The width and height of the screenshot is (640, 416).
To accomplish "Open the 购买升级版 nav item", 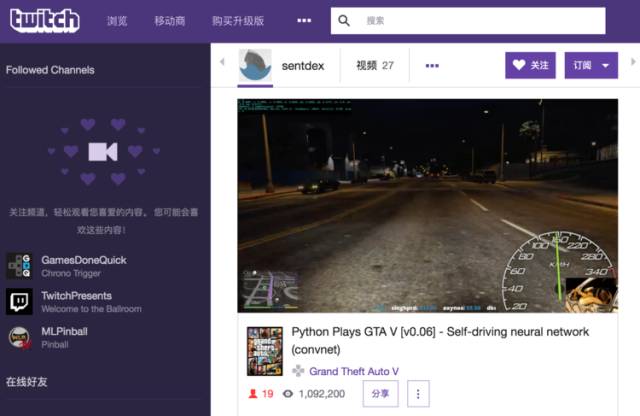I will coord(238,21).
